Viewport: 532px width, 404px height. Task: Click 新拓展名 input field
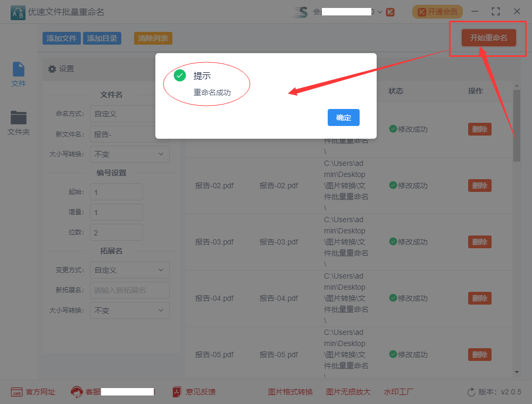(130, 290)
